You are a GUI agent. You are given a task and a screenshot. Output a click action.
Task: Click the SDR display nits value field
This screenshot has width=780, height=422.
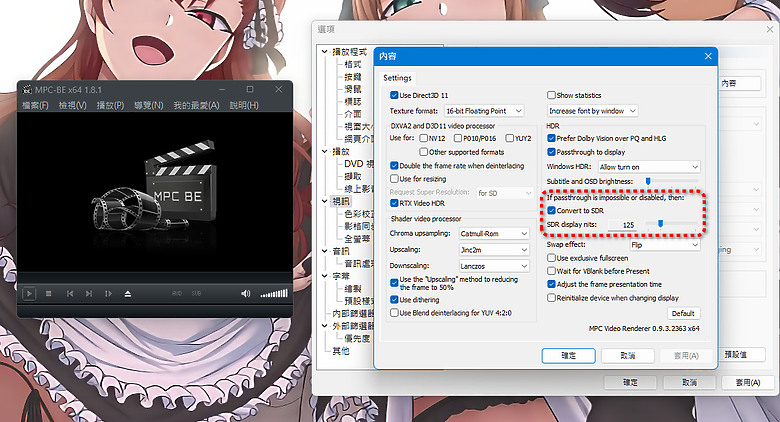click(x=622, y=225)
